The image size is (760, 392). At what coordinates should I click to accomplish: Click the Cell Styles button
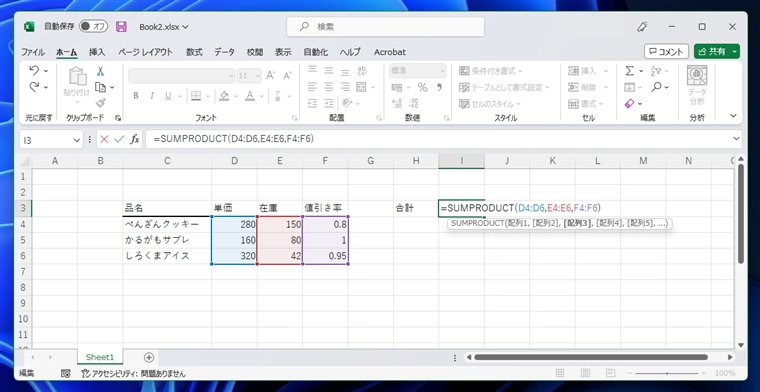coord(490,104)
